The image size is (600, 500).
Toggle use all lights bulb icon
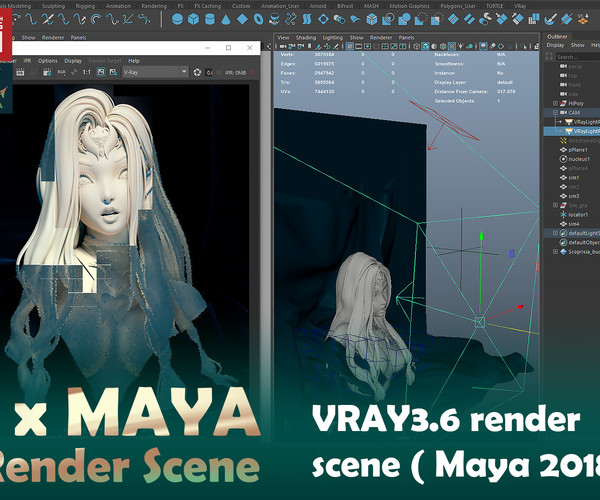point(460,46)
